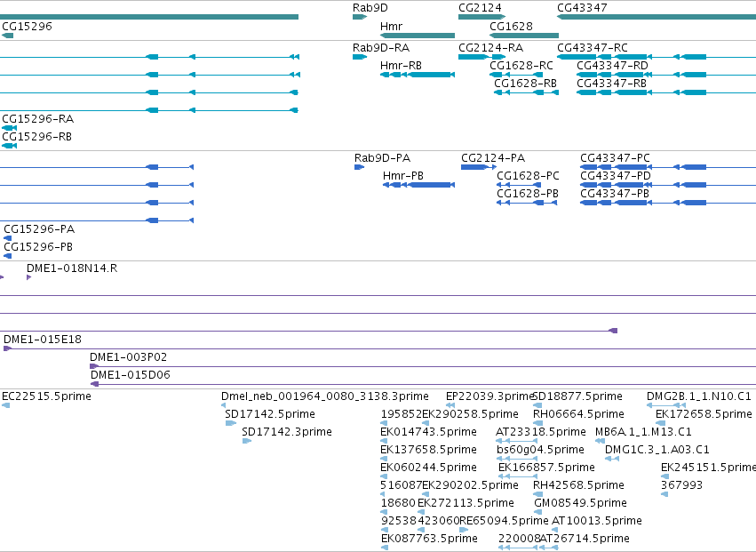Select EST EK087763.5prime
The image size is (756, 552).
click(x=429, y=540)
